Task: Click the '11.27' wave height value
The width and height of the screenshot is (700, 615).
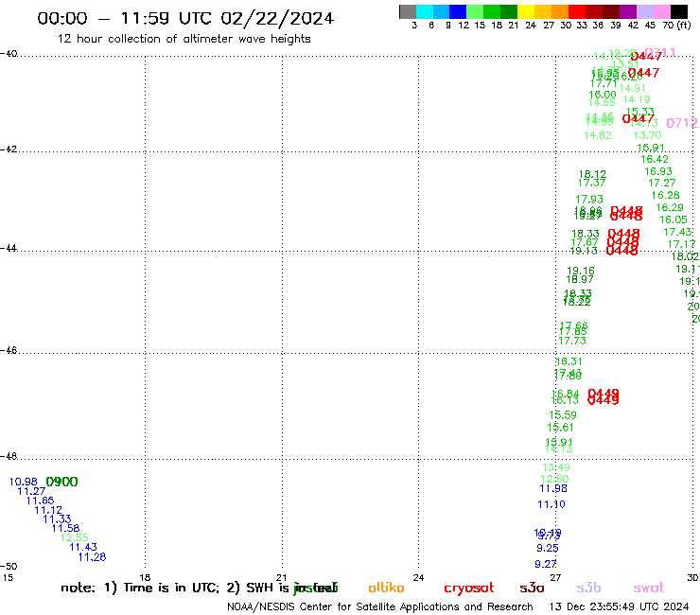Action: [x=31, y=491]
